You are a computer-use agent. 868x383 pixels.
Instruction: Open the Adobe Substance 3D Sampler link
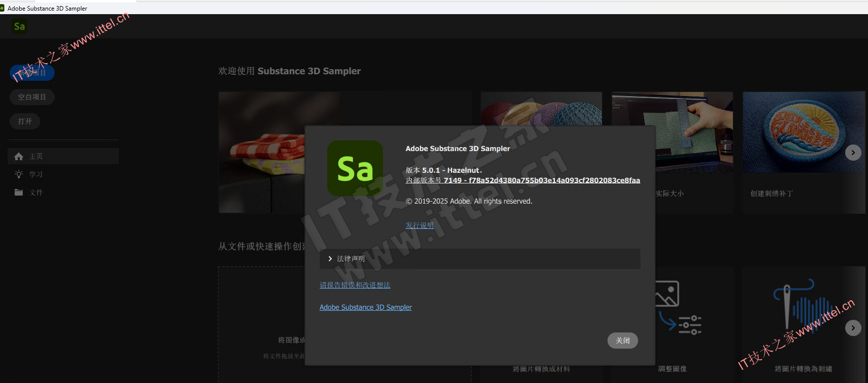(366, 307)
